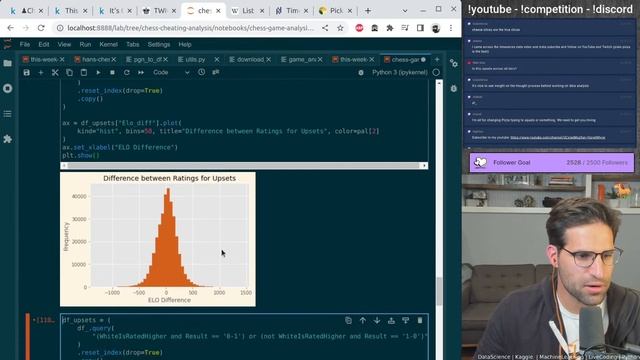Open the Settings menu in JupyterLab
The image size is (640, 360).
point(159,44)
